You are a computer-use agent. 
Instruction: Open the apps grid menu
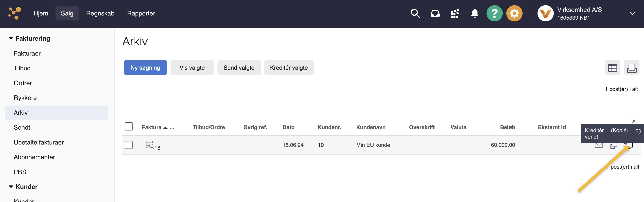click(x=454, y=13)
